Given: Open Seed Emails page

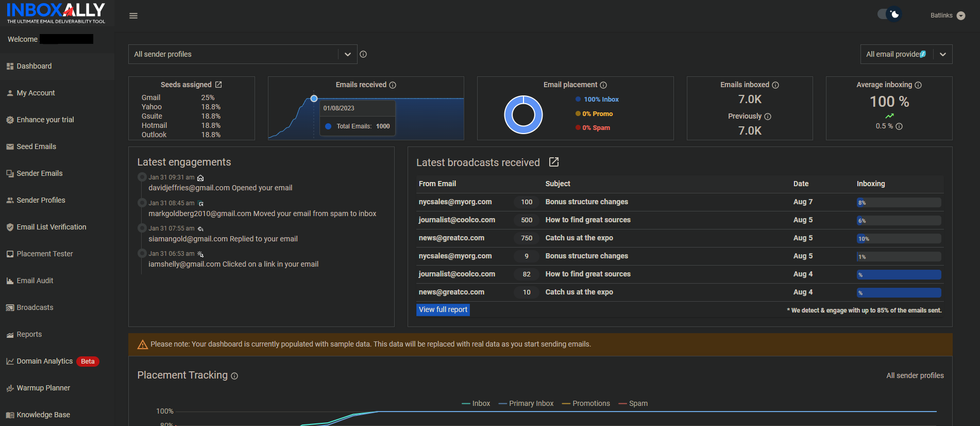Looking at the screenshot, I should pos(57,146).
